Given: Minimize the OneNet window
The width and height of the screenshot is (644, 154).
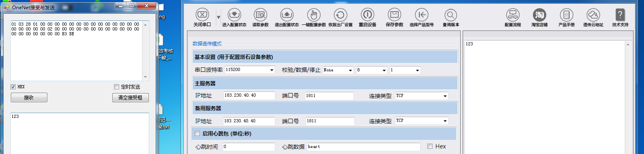Looking at the screenshot, I should click(120, 6).
